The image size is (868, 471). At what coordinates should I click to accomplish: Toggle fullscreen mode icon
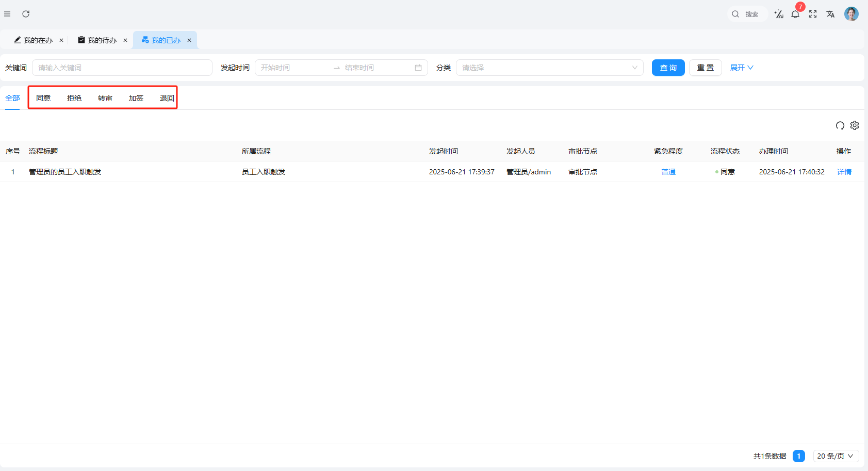click(x=813, y=14)
